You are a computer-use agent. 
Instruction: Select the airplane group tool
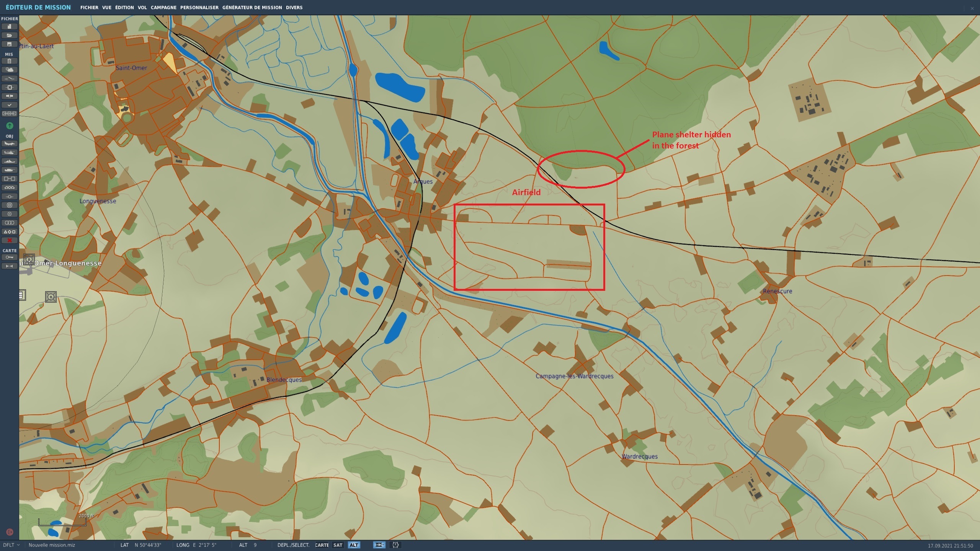[10, 144]
